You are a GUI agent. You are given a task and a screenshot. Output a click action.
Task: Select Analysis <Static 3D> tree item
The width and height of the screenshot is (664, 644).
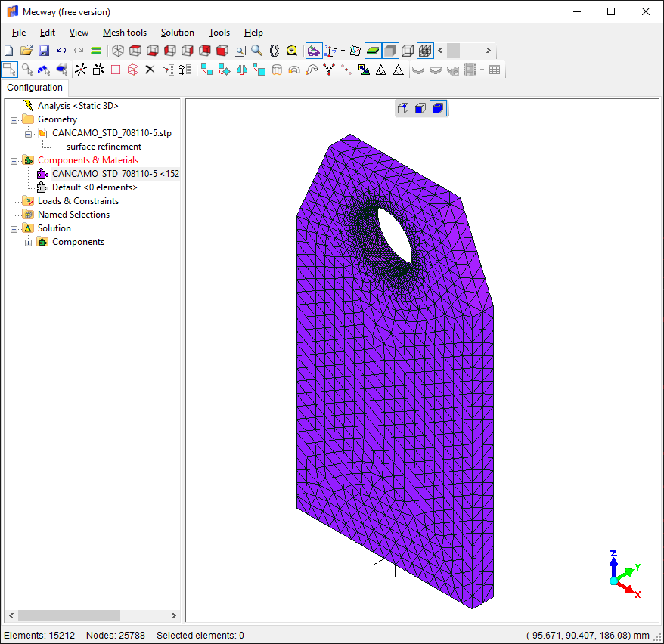click(x=78, y=106)
